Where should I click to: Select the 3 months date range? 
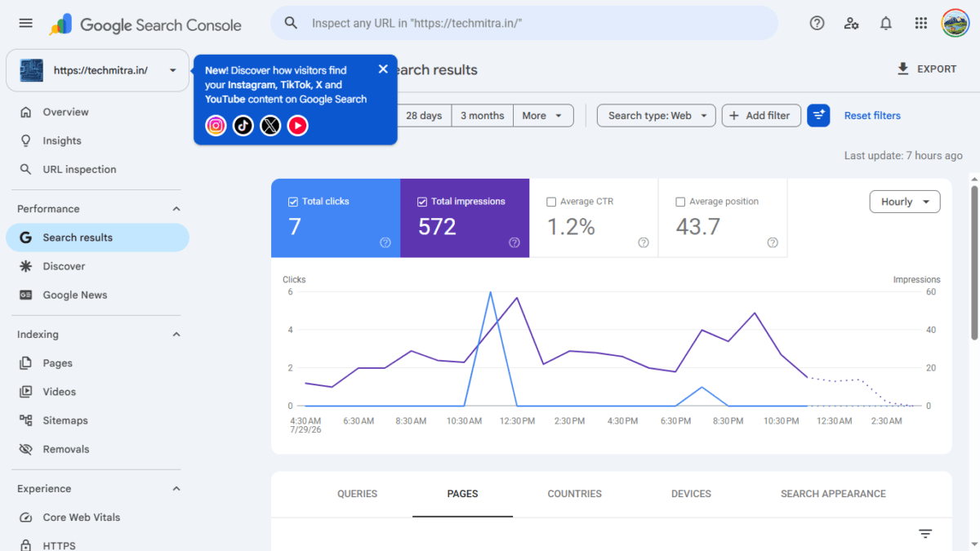click(482, 115)
